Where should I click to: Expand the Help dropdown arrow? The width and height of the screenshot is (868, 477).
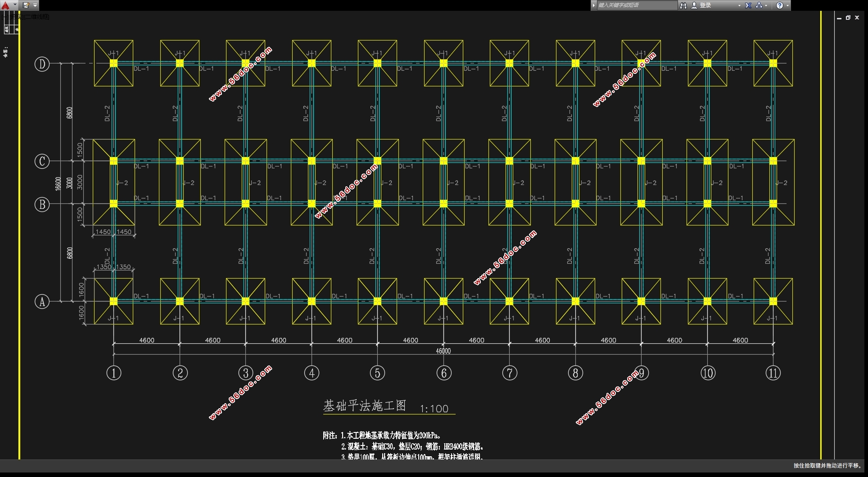787,5
